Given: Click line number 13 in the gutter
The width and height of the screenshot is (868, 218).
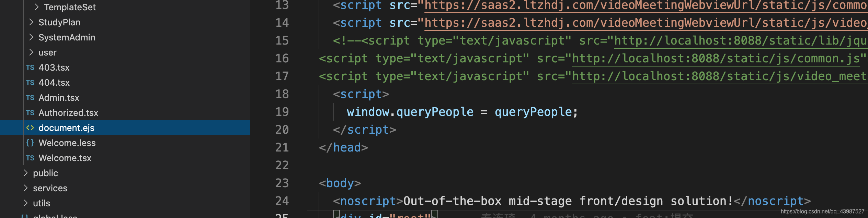Looking at the screenshot, I should [282, 5].
